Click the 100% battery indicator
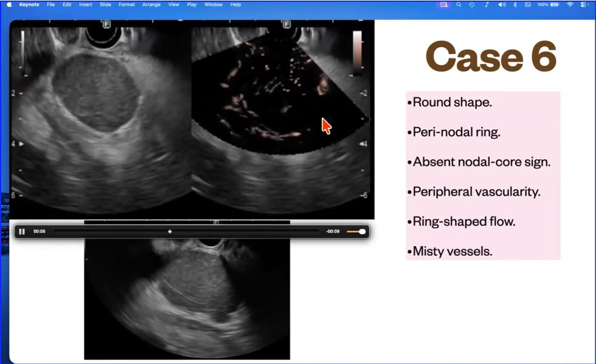Screen dimensions: 596x364 click(548, 5)
